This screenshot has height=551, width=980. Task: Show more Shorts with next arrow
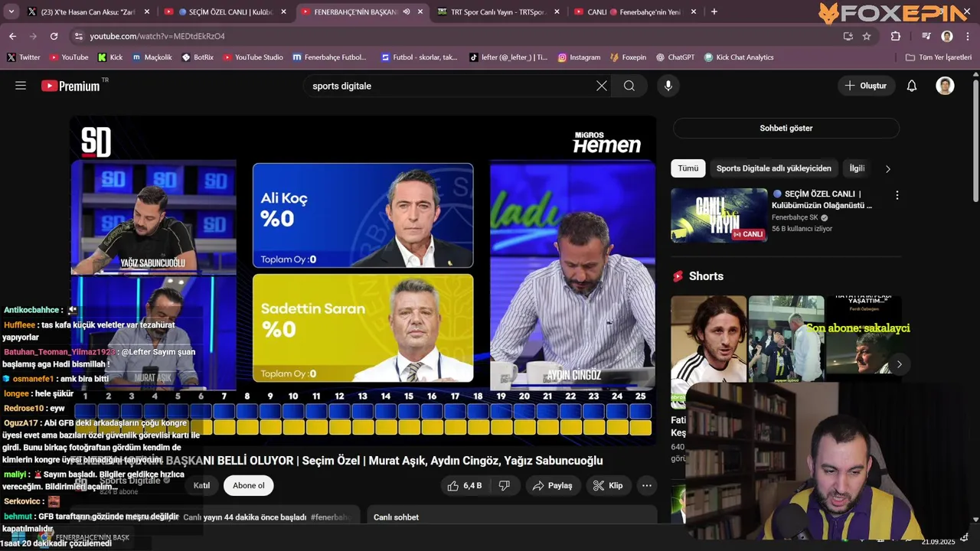(x=899, y=364)
